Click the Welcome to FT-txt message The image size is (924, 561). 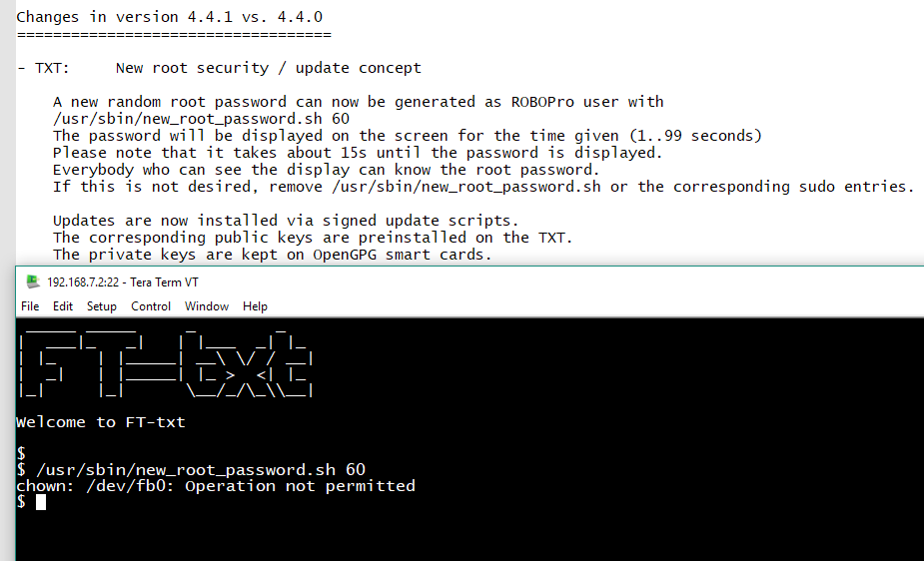click(x=101, y=422)
